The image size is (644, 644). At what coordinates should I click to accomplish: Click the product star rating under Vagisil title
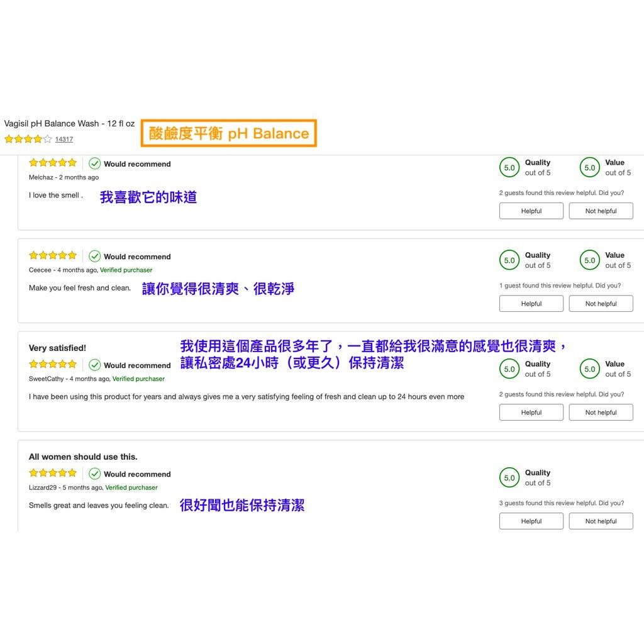(28, 140)
